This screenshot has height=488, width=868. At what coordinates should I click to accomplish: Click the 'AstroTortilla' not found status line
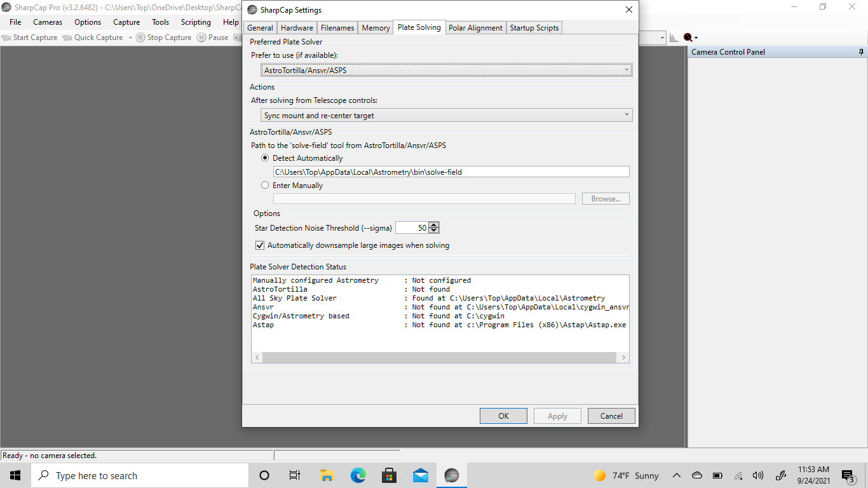[x=351, y=289]
